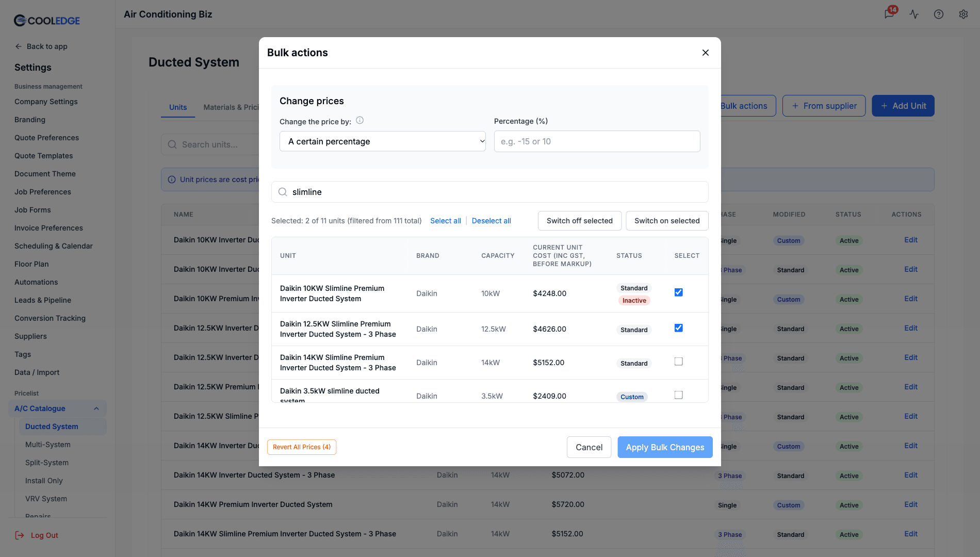The image size is (980, 557).
Task: Click the Back to app arrow
Action: pyautogui.click(x=19, y=46)
